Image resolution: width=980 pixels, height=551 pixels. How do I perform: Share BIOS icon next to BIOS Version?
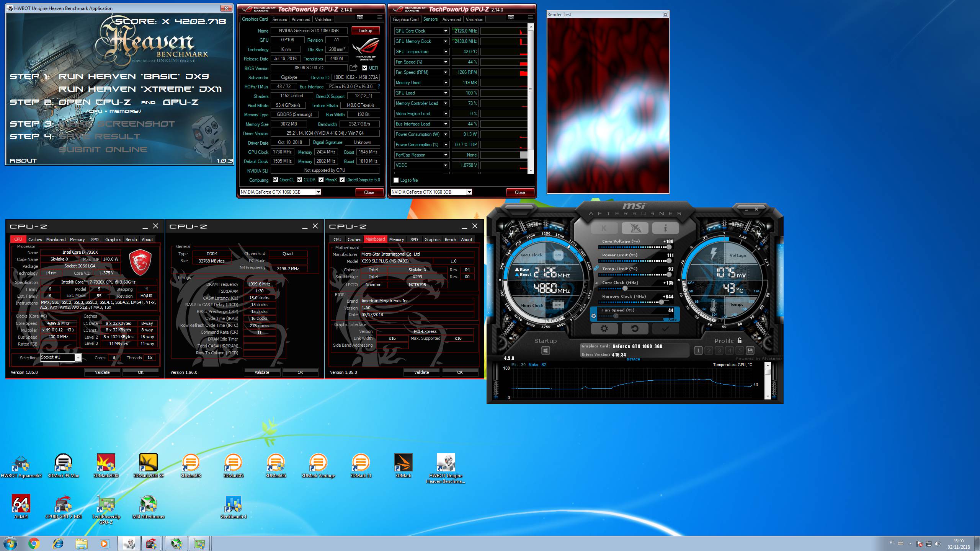(x=353, y=68)
